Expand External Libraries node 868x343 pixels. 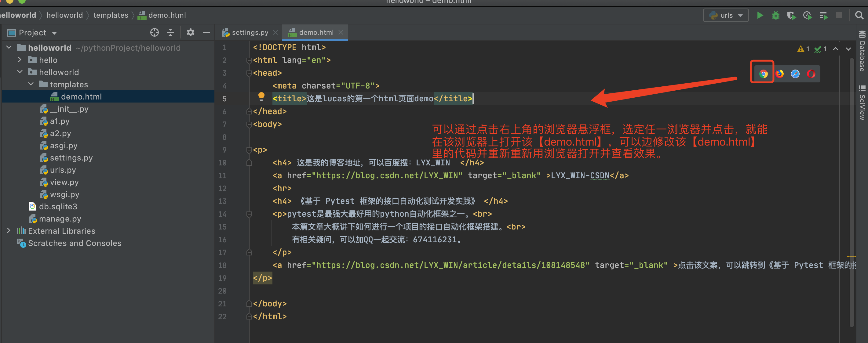9,231
